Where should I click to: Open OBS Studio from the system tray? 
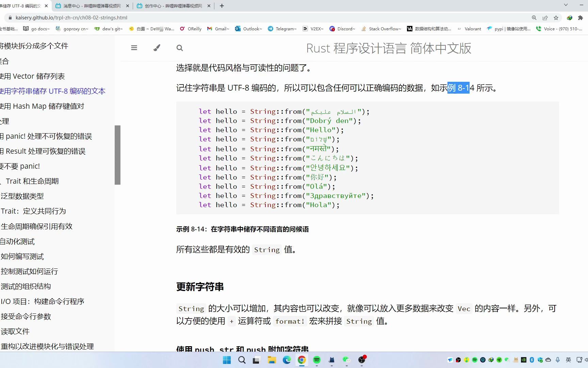[x=458, y=360]
